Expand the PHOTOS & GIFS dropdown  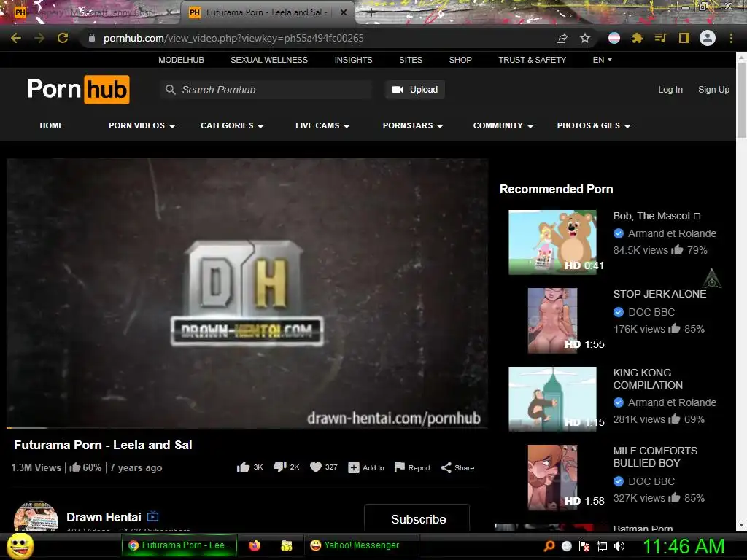pyautogui.click(x=594, y=125)
